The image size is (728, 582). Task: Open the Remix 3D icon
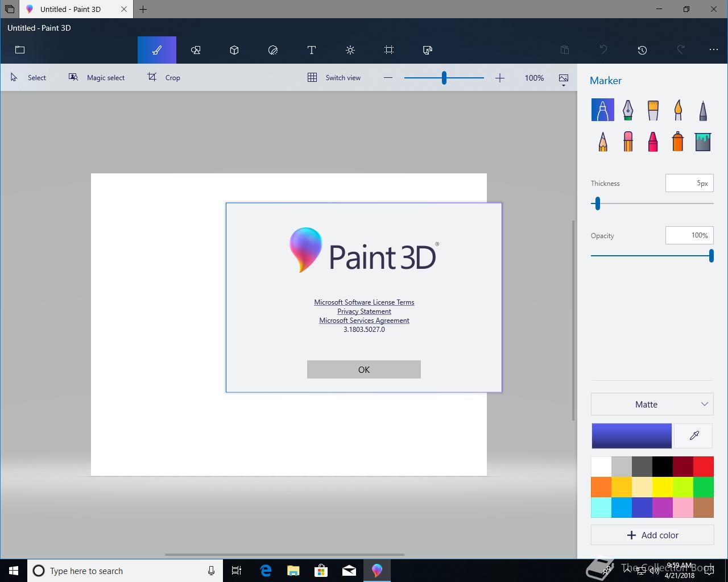coord(428,50)
